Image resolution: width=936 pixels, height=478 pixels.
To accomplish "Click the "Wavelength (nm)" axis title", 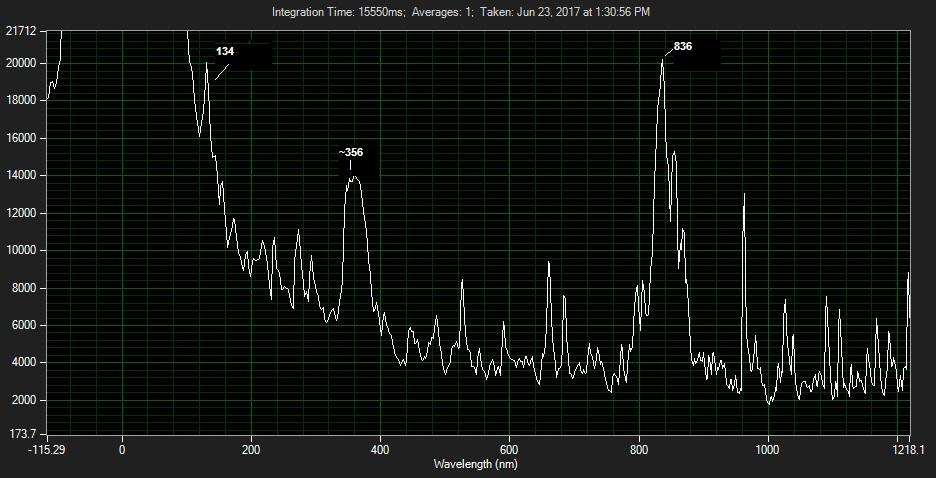I will pyautogui.click(x=476, y=464).
